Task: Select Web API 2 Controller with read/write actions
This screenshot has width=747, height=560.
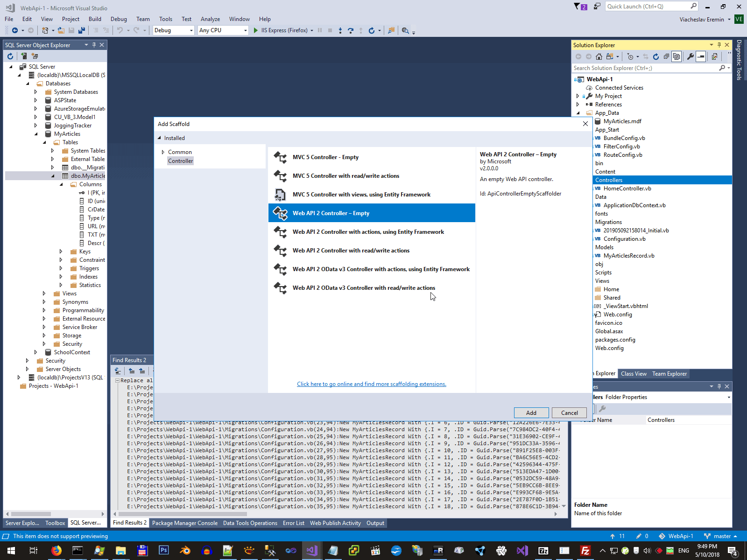Action: [372, 251]
